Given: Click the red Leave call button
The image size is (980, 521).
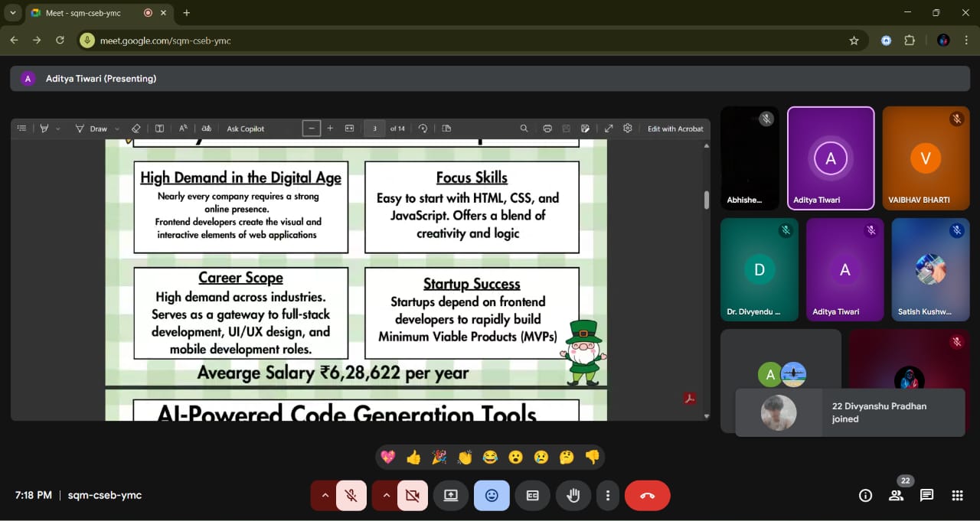Looking at the screenshot, I should pos(647,496).
